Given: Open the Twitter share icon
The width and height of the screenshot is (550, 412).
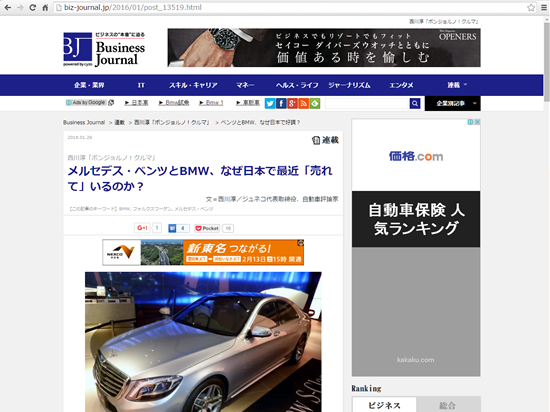Looking at the screenshot, I should (269, 103).
